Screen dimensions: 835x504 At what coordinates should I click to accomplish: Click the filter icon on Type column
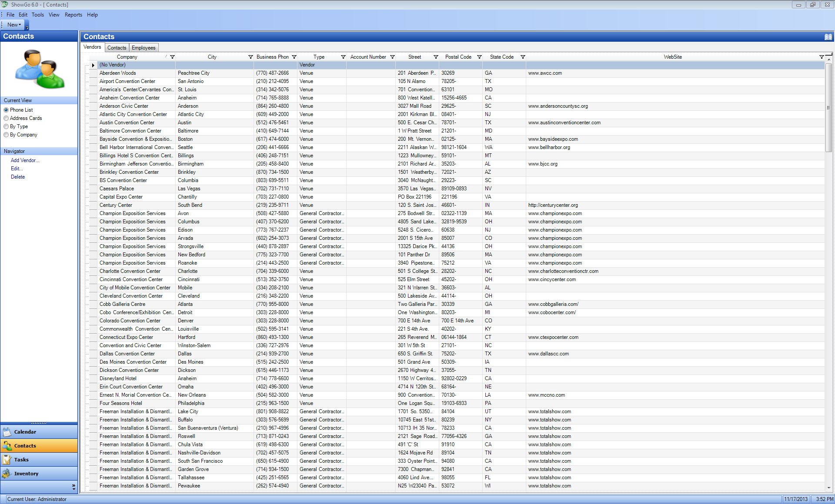click(x=343, y=57)
